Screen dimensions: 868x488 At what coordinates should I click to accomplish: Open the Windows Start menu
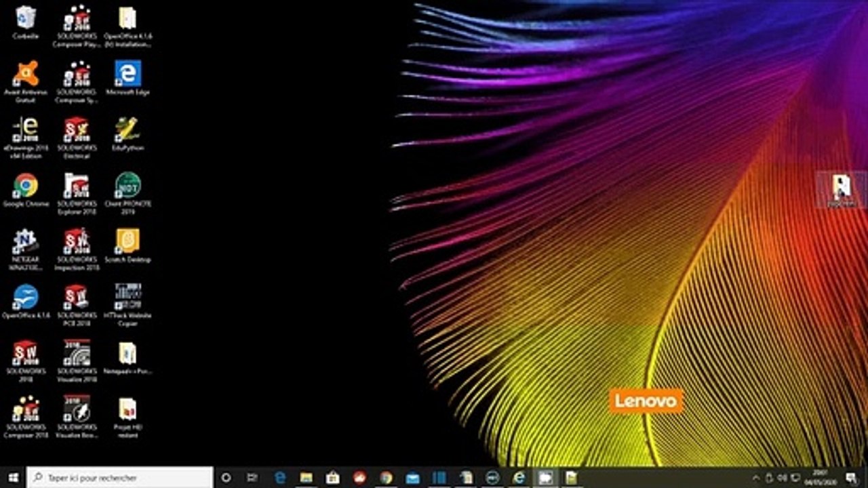(13, 478)
